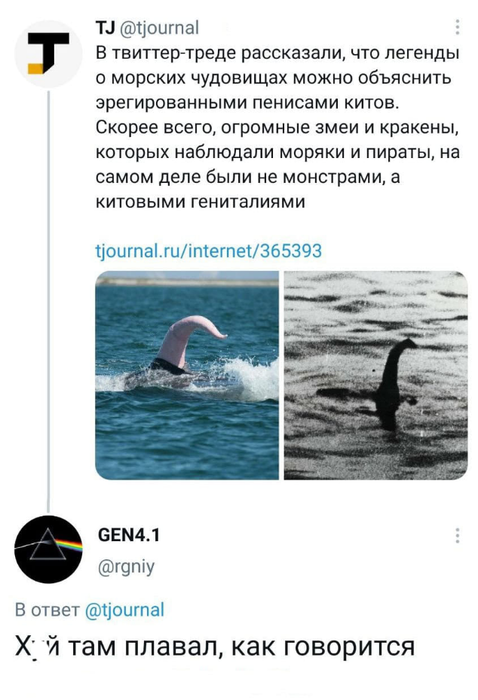Click the GEN4.1 display name

click(128, 534)
